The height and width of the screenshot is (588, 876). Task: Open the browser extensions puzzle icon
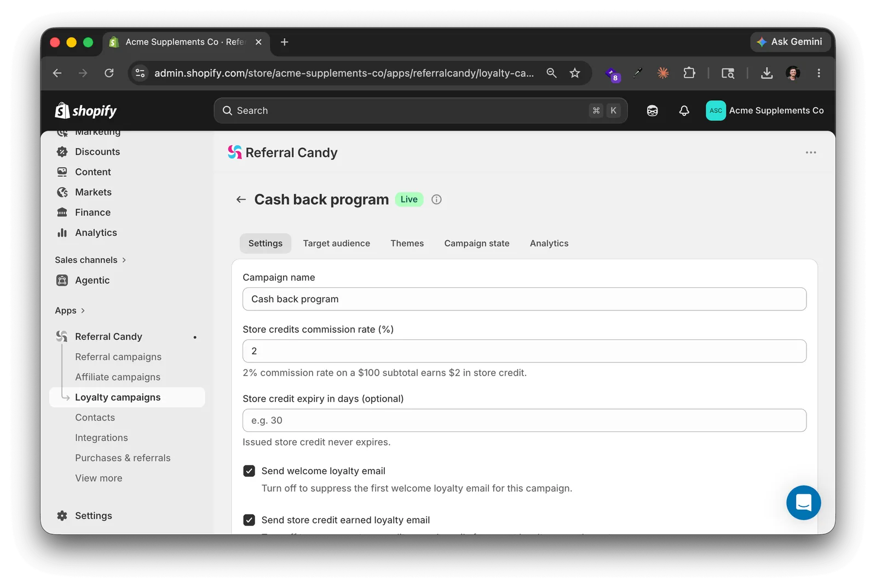pyautogui.click(x=689, y=73)
